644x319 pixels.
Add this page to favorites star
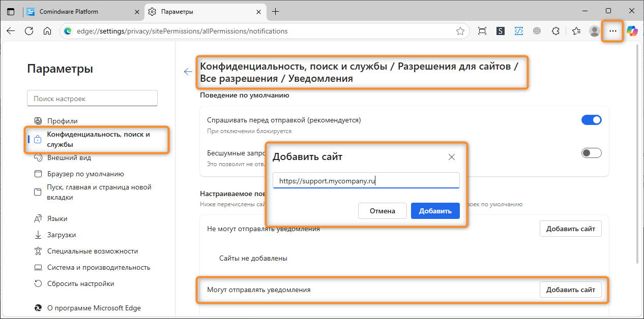pyautogui.click(x=460, y=31)
